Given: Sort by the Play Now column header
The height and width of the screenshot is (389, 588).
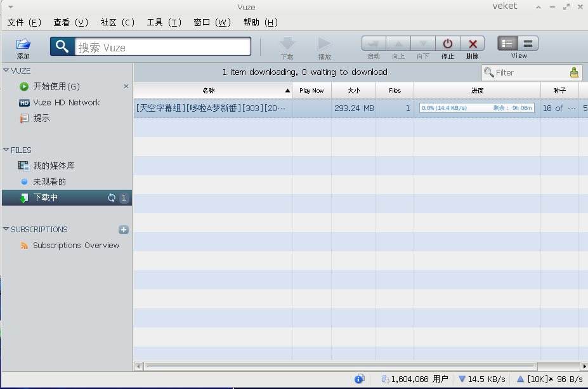Looking at the screenshot, I should (311, 90).
